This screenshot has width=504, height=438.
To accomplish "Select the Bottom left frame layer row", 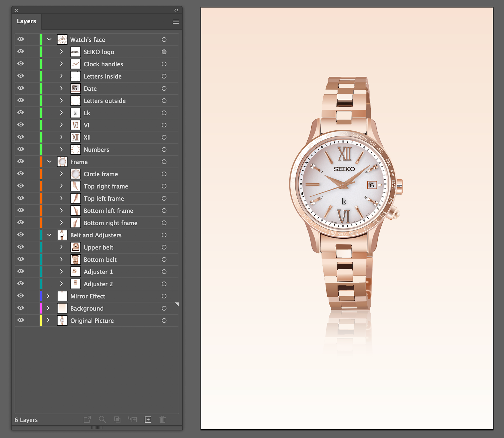I will [97, 211].
